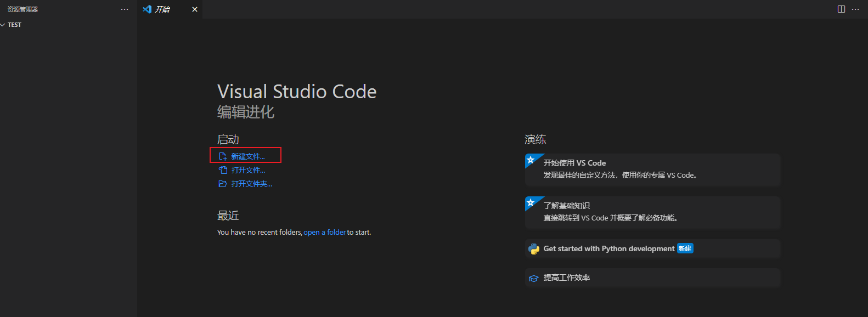
Task: Open the 了解基础知识 walkthrough card
Action: [652, 212]
